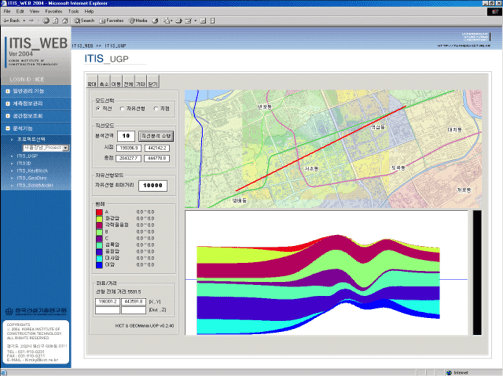This screenshot has height=376, width=503.
Task: Collapse the fourth (open) sidebar section
Action: (36, 128)
